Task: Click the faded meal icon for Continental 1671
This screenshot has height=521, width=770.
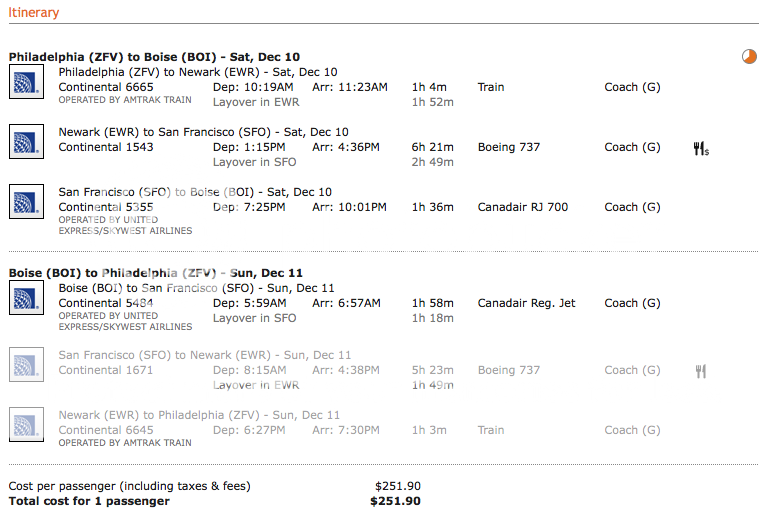Action: coord(701,371)
